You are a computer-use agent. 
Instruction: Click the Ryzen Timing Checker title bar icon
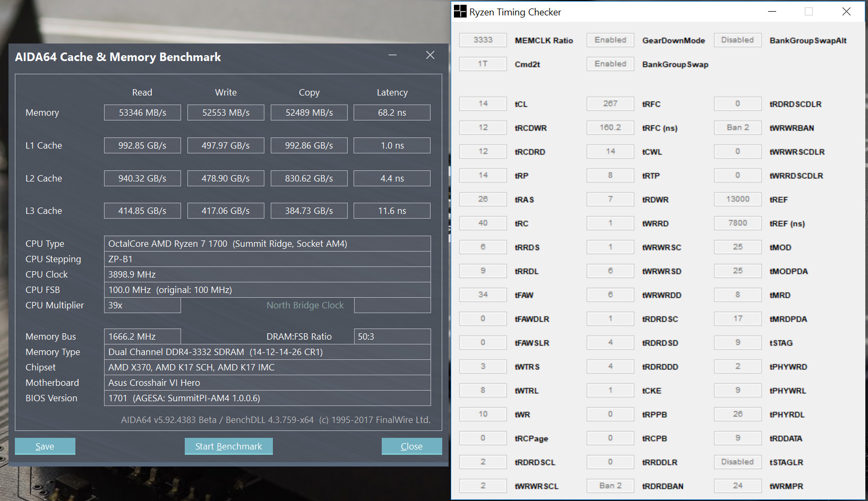(460, 12)
